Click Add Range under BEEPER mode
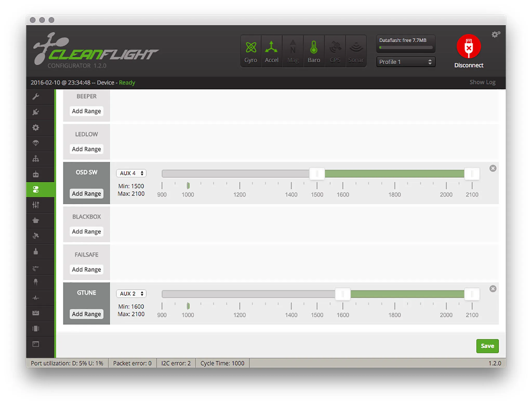The height and width of the screenshot is (405, 532). pos(86,111)
